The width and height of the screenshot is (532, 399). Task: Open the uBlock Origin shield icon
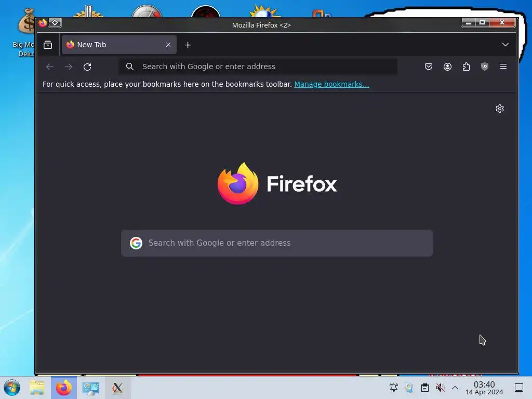pyautogui.click(x=485, y=66)
